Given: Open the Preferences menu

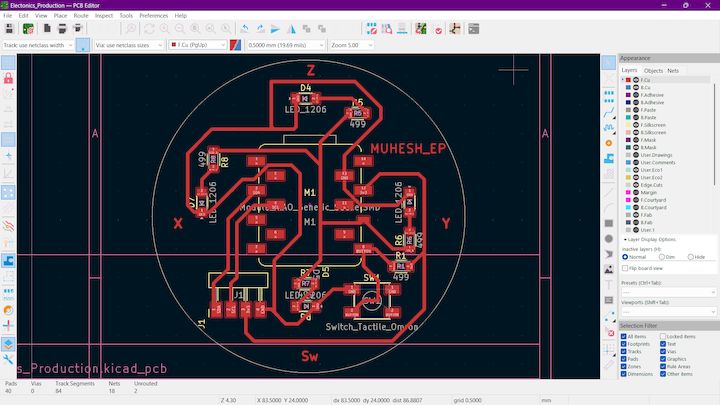Looking at the screenshot, I should click(x=153, y=16).
